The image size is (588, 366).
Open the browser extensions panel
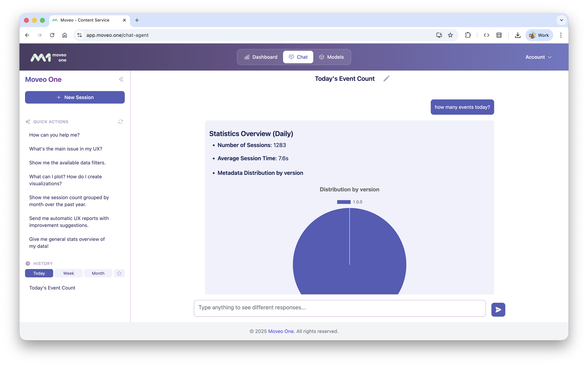[x=468, y=35]
